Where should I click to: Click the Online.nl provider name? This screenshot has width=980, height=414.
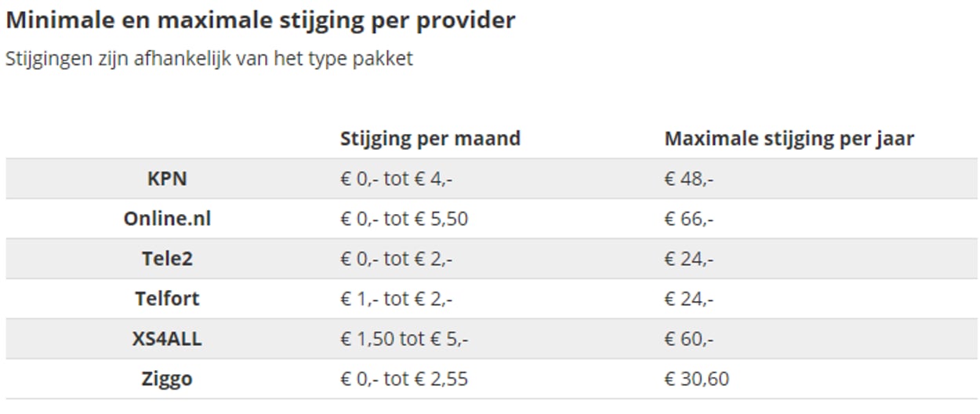click(167, 219)
